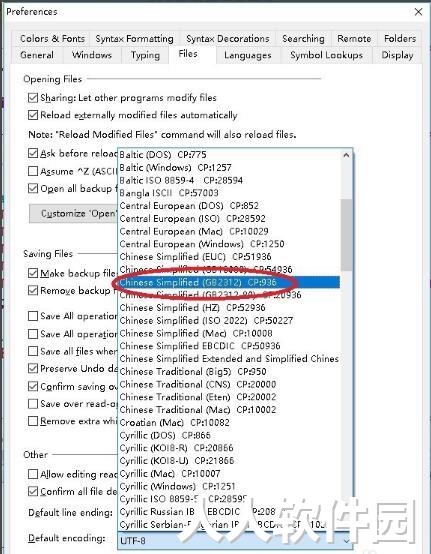Choose Chinese Traditional (Big5) CP:950

coord(193,371)
